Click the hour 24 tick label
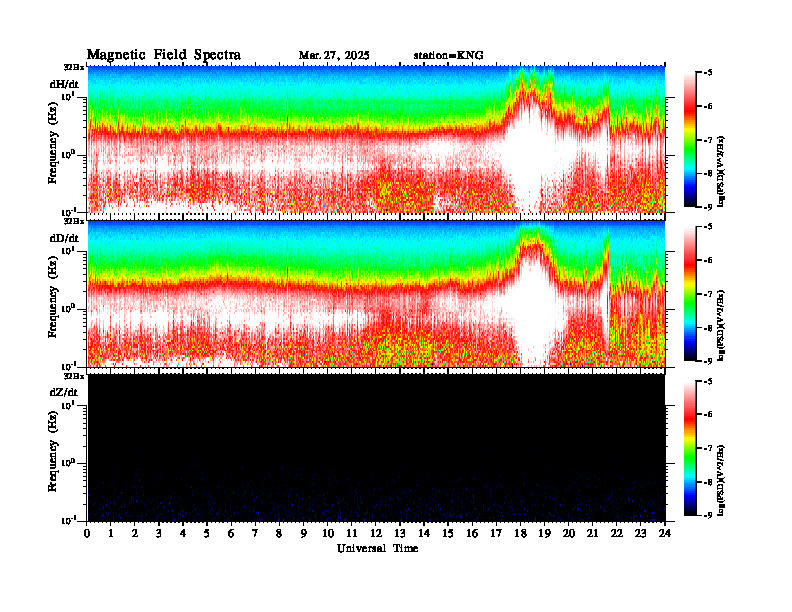 [x=665, y=533]
